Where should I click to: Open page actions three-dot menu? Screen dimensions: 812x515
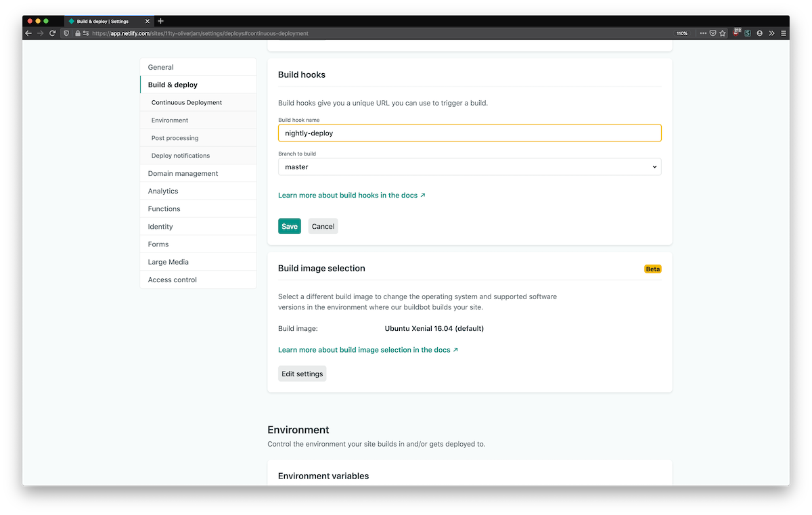tap(703, 33)
